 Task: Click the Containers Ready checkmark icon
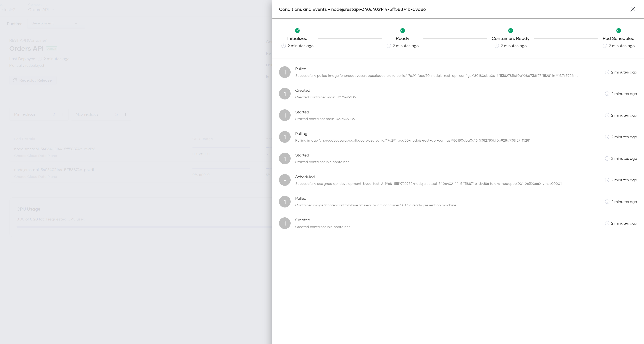click(510, 30)
